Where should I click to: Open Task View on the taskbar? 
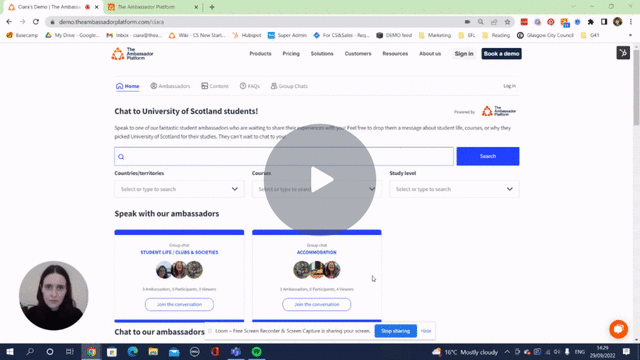70,351
